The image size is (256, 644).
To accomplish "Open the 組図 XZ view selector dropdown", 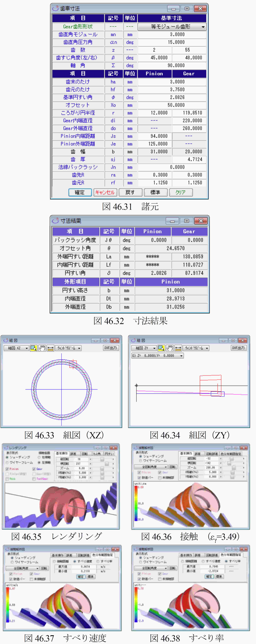I will (16, 348).
